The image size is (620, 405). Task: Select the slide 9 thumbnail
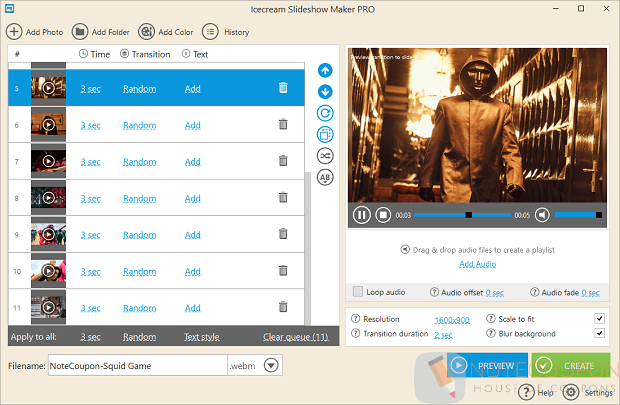[x=48, y=235]
